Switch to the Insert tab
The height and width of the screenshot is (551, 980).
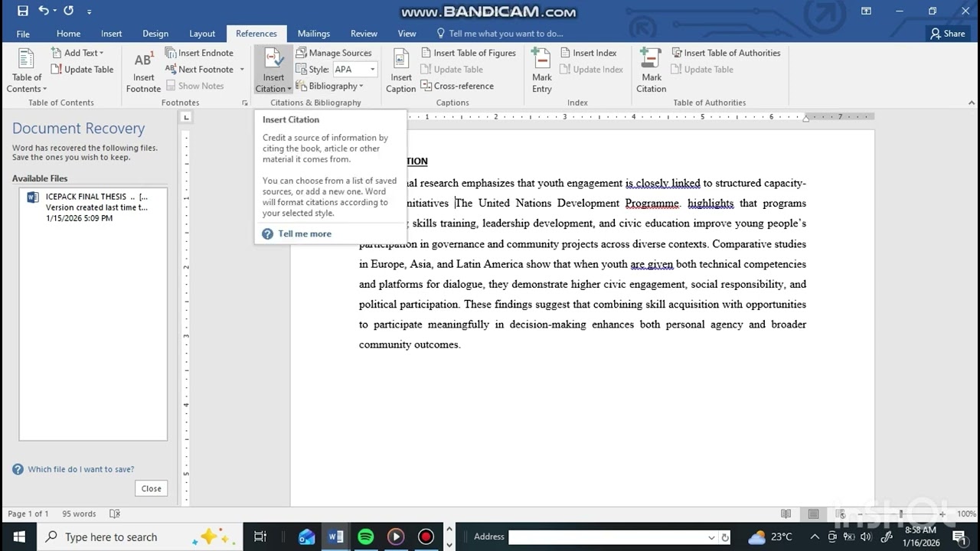[111, 34]
